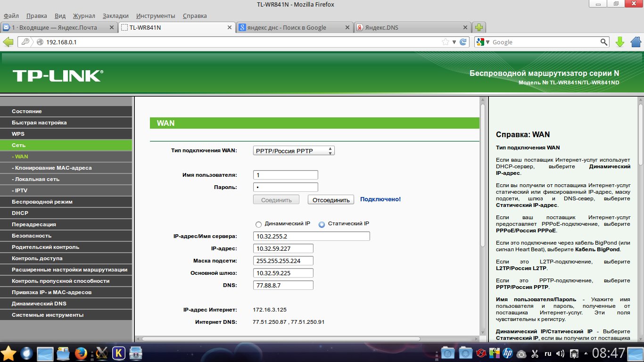Open the file manager in taskbar
This screenshot has height=362, width=644.
click(x=63, y=353)
